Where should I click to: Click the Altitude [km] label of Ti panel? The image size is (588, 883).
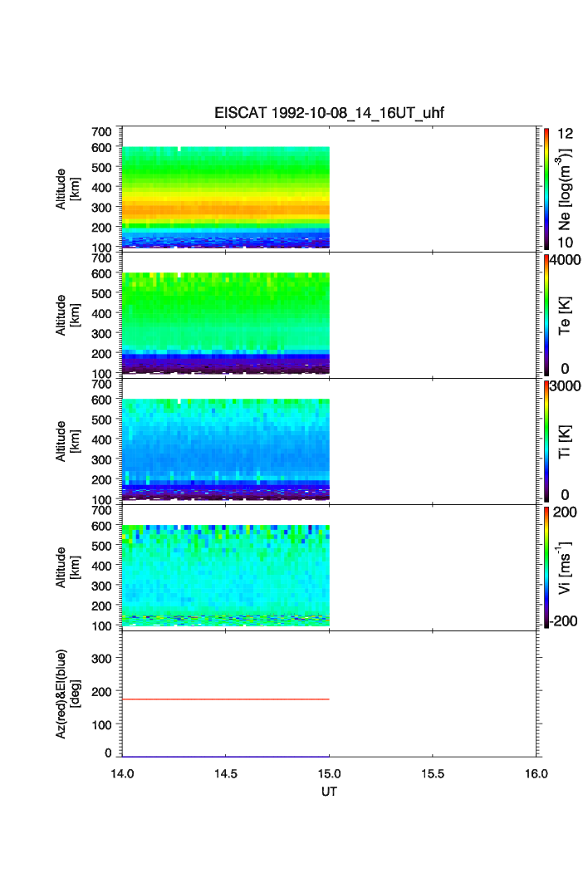(67, 442)
